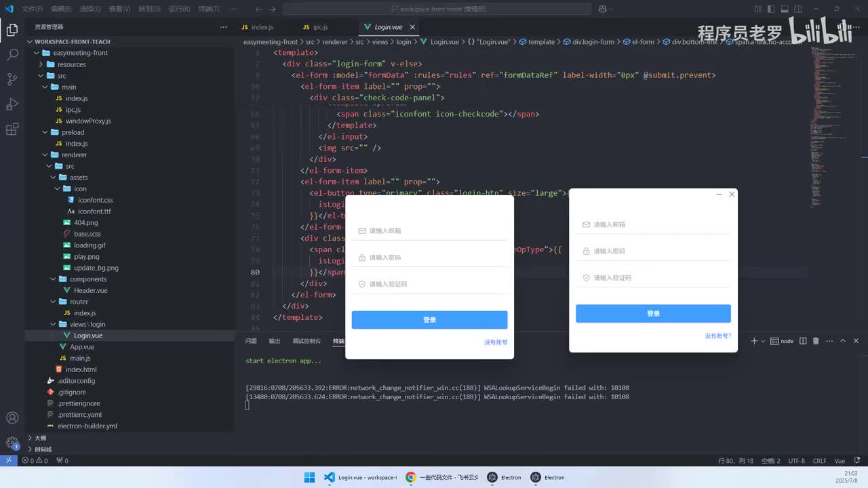Go forward with the navigation arrow
Screen dimensions: 868x488
pos(272,9)
